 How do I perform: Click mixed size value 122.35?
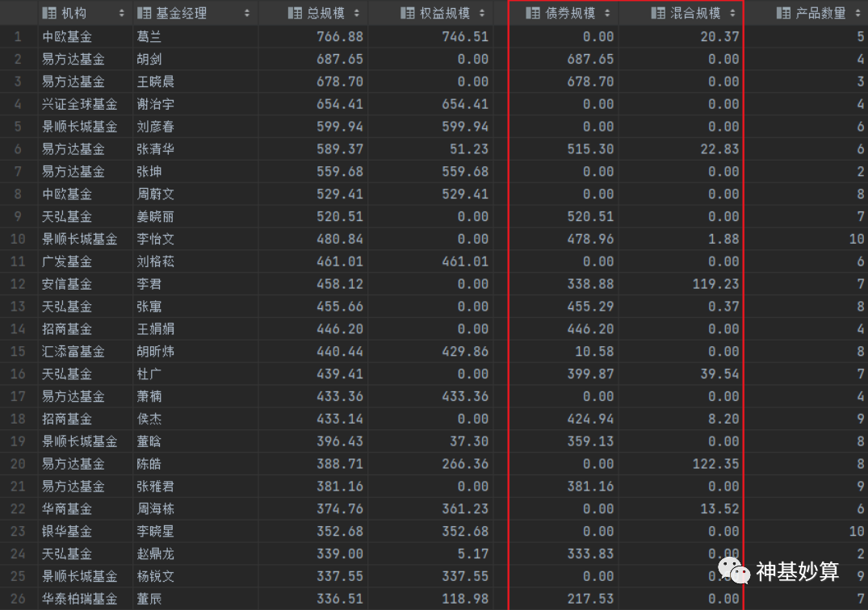pos(715,464)
